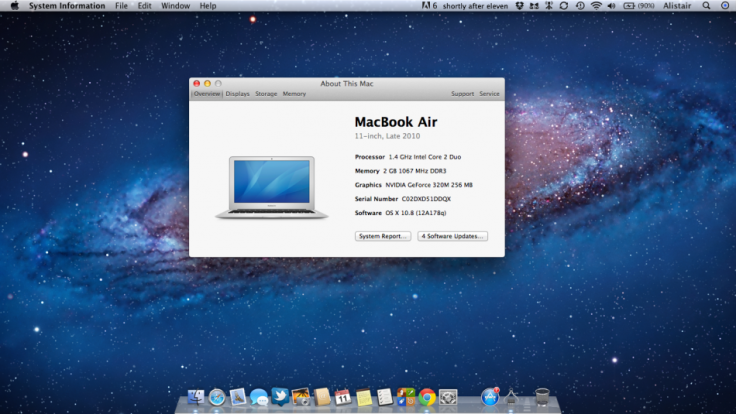Click the menu bar icon left of sync arrows
Viewport: 736px width, 414px height.
click(x=549, y=6)
